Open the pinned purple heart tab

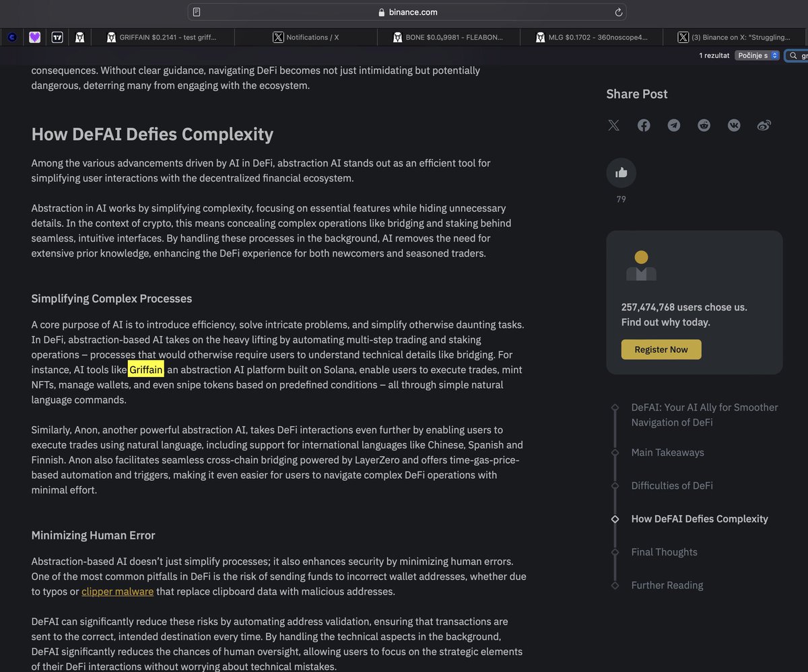35,38
